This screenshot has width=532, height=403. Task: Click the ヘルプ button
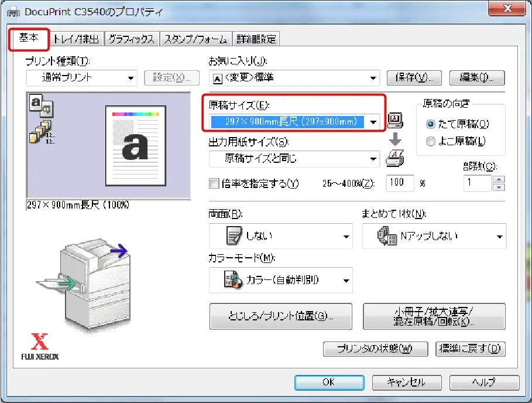[x=485, y=382]
